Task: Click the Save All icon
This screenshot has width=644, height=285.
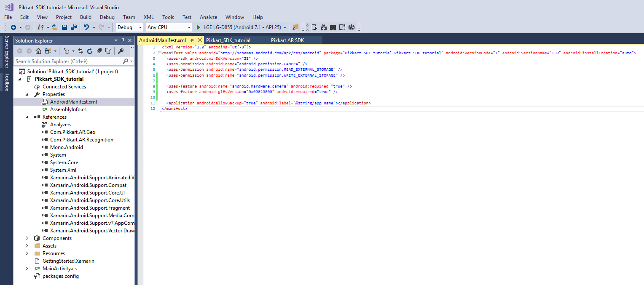Action: tap(73, 27)
